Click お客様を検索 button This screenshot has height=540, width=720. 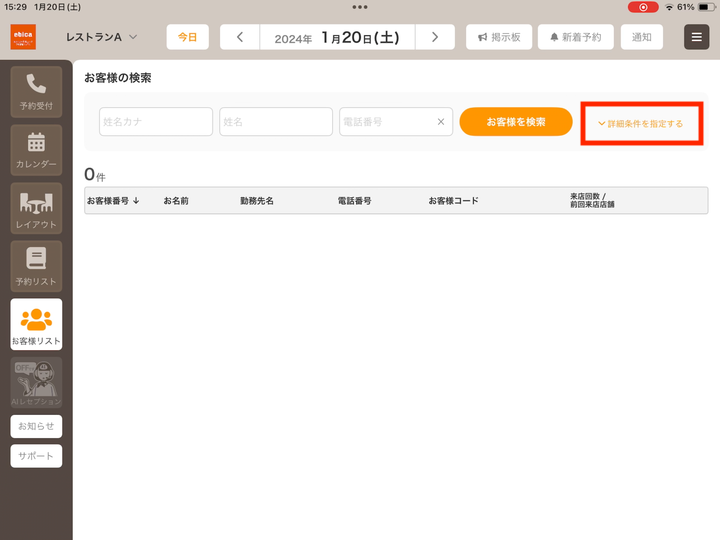coord(516,122)
